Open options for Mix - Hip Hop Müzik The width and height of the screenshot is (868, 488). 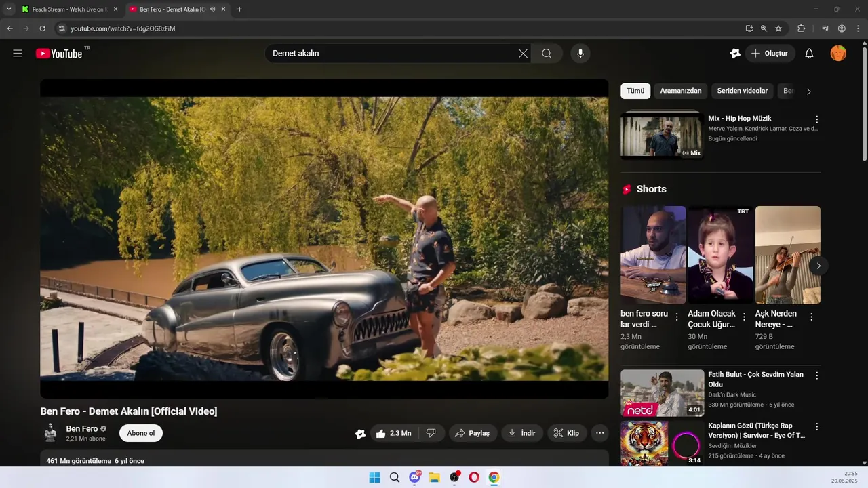(816, 119)
